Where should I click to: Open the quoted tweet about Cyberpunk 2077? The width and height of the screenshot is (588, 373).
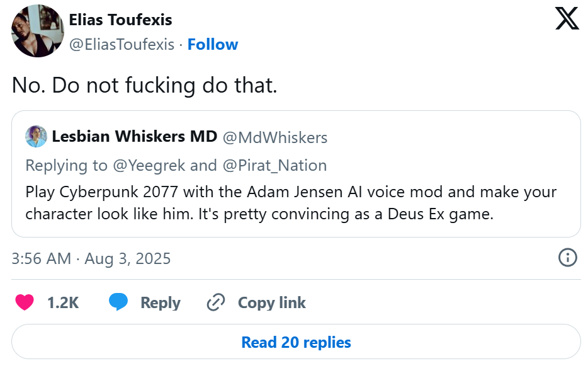296,202
